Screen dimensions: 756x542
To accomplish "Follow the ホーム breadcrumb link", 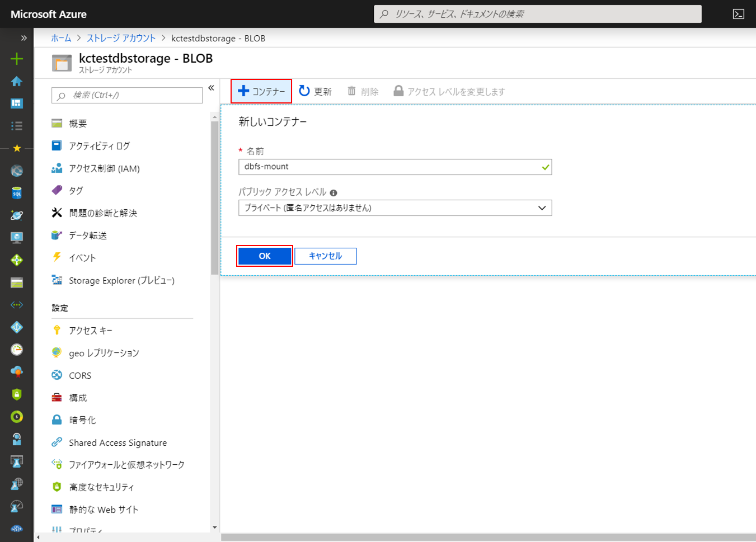I will [x=61, y=38].
